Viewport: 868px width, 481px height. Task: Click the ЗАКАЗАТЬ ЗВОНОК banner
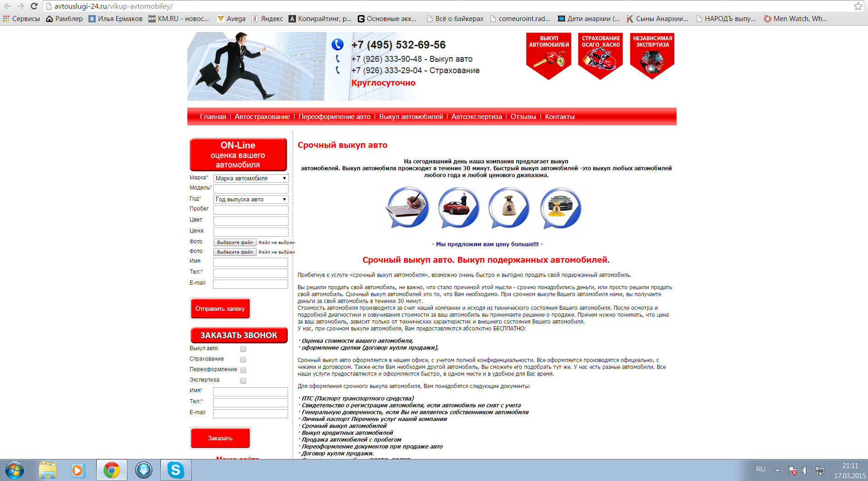point(239,335)
